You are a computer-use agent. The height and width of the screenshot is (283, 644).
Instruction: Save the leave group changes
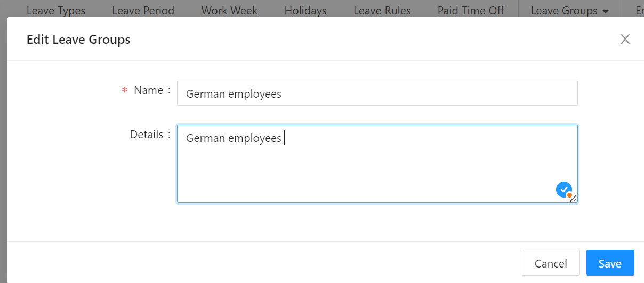pyautogui.click(x=610, y=263)
